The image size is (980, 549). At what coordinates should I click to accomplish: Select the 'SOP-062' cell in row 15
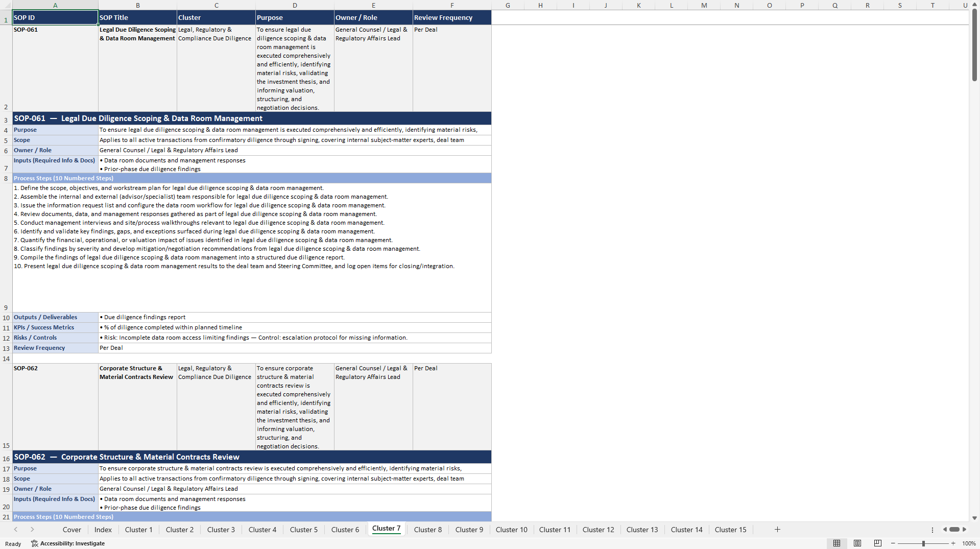[x=55, y=407]
